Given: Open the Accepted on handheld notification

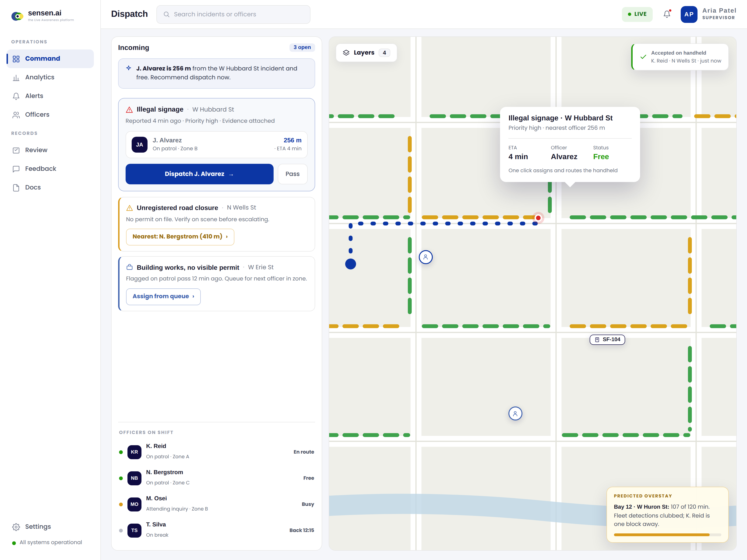Looking at the screenshot, I should [x=680, y=57].
